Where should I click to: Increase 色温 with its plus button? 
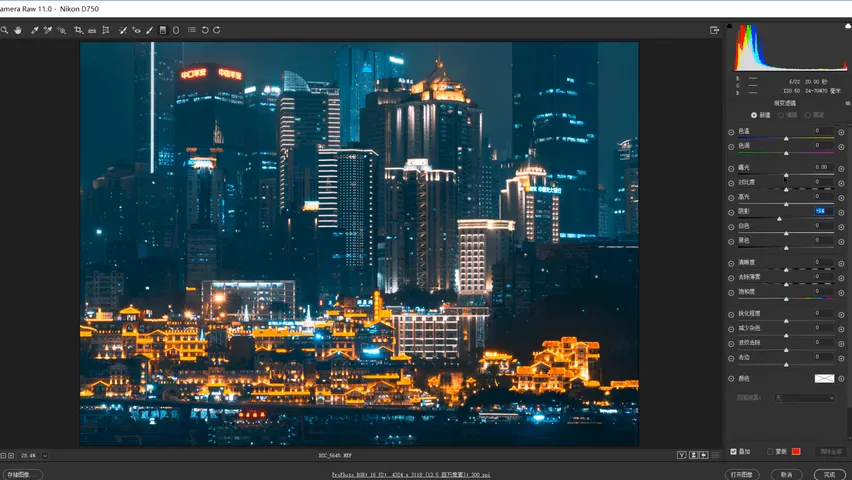click(x=842, y=132)
